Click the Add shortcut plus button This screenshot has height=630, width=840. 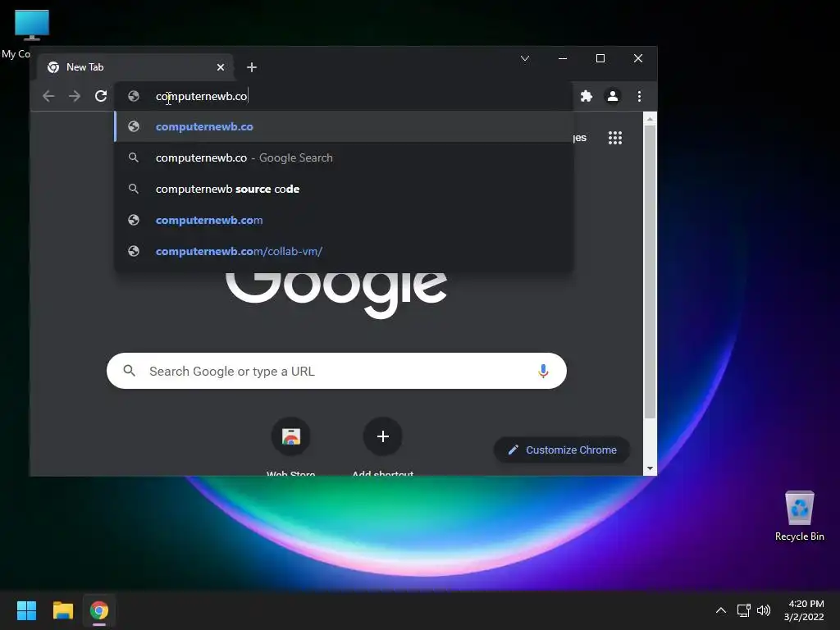(382, 436)
